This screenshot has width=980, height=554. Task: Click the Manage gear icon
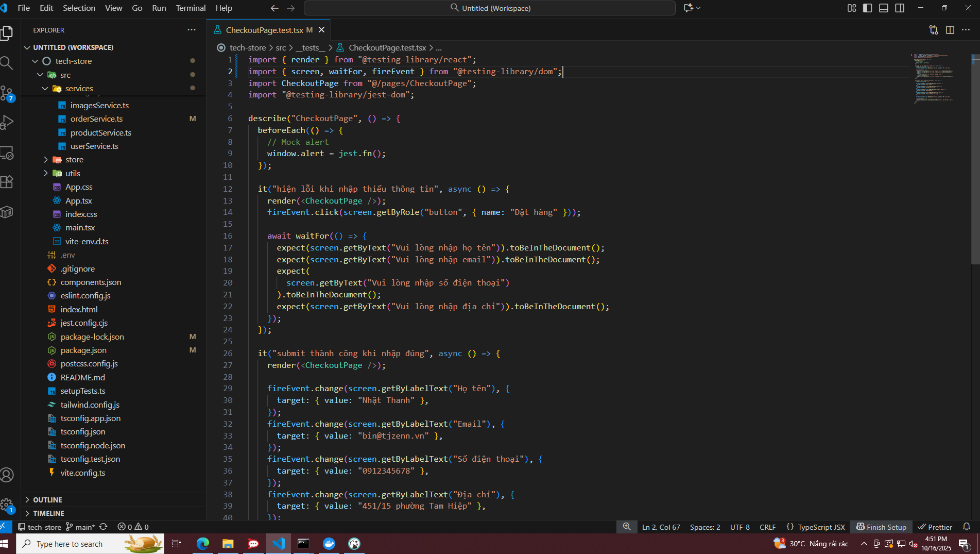tap(7, 505)
